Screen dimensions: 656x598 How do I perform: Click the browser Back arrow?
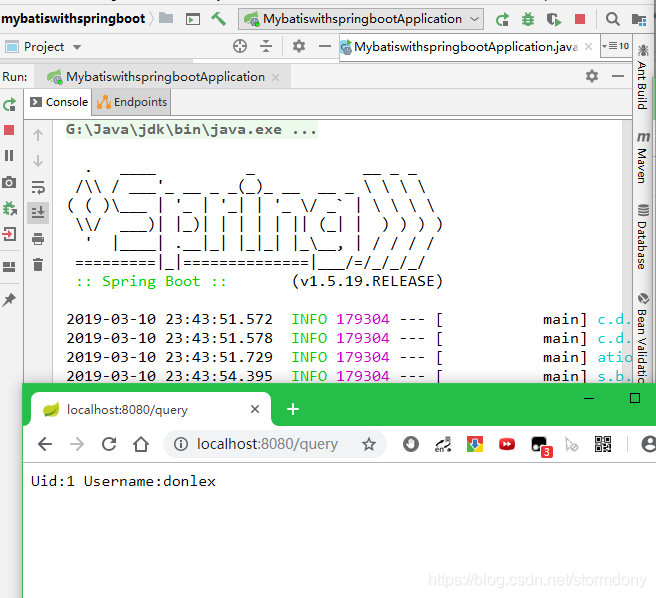click(45, 444)
